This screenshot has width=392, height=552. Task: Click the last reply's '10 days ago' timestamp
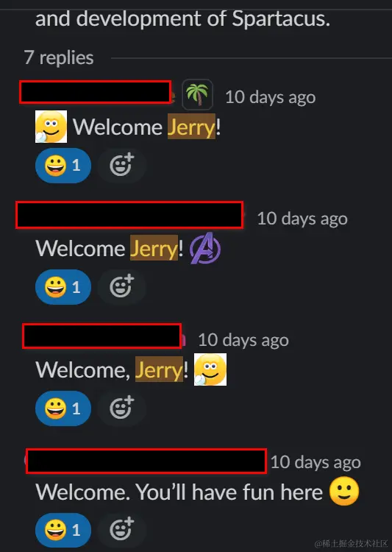point(316,462)
